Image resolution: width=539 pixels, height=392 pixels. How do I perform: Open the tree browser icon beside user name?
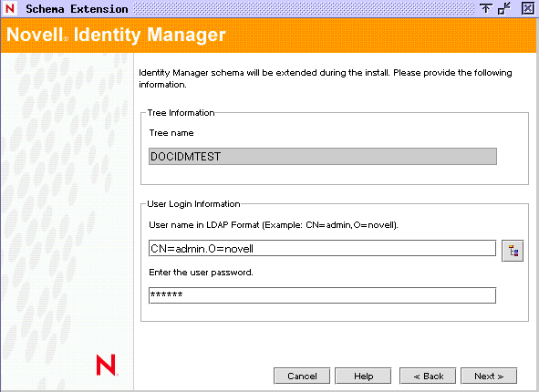[513, 251]
